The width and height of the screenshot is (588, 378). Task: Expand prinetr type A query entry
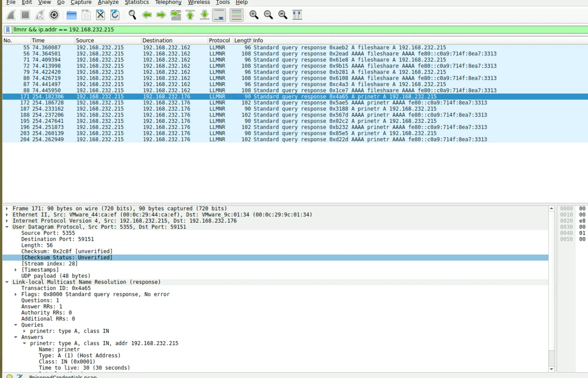(25, 331)
